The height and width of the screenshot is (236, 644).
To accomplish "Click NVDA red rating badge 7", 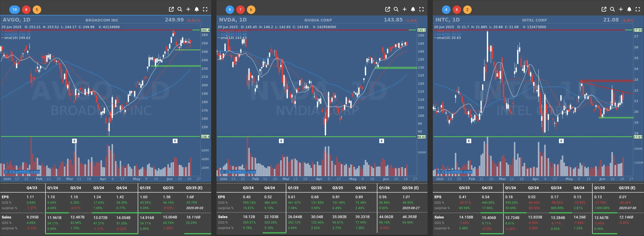I will coord(241,9).
